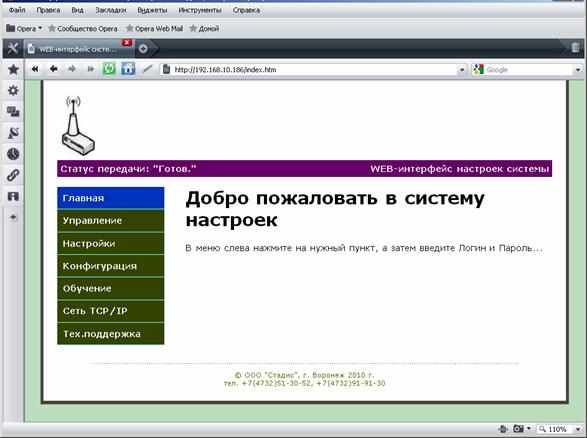The height and width of the screenshot is (438, 587).
Task: Expand the Google search engine dropdown
Action: [x=578, y=70]
